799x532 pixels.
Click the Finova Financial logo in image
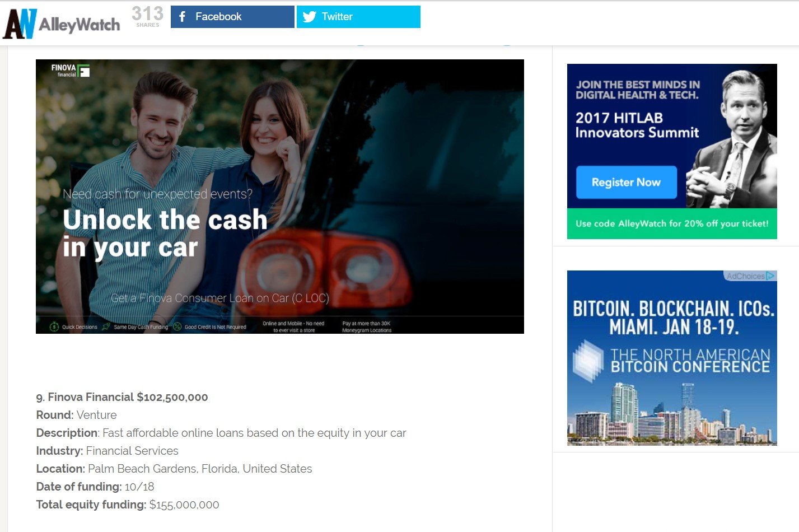point(71,71)
